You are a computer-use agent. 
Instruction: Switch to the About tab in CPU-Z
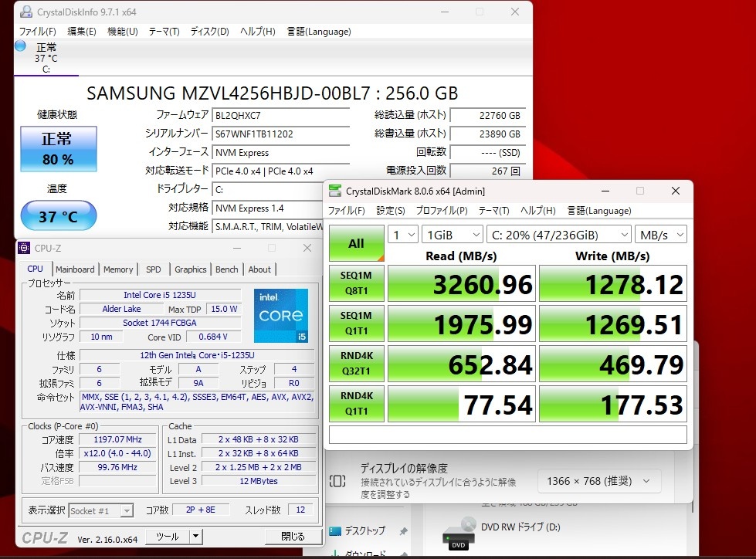tap(259, 269)
